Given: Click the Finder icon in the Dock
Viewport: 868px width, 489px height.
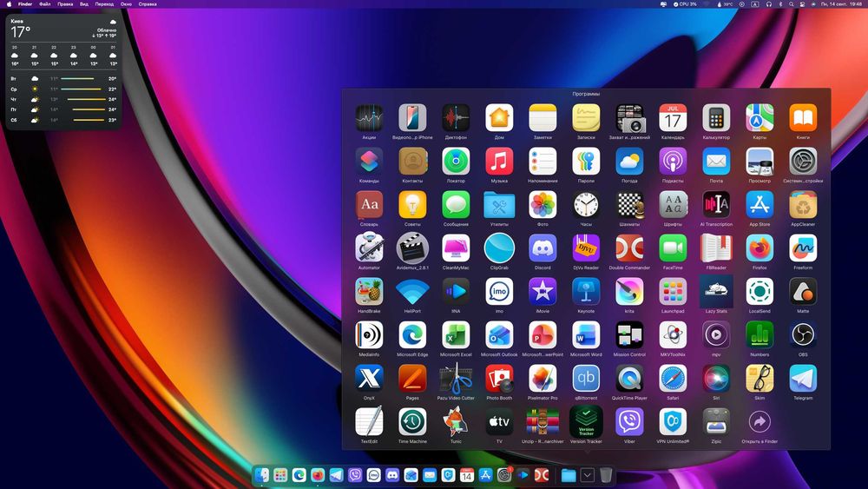Looking at the screenshot, I should pos(262,474).
